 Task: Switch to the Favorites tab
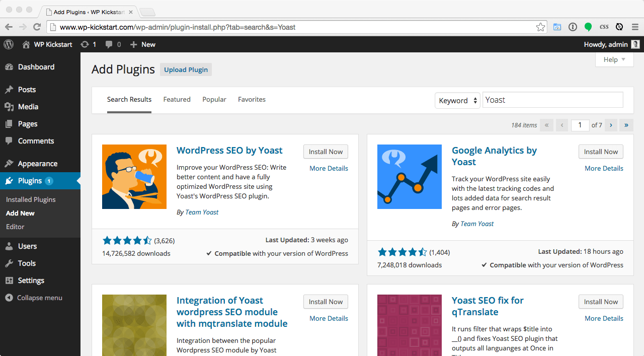252,100
